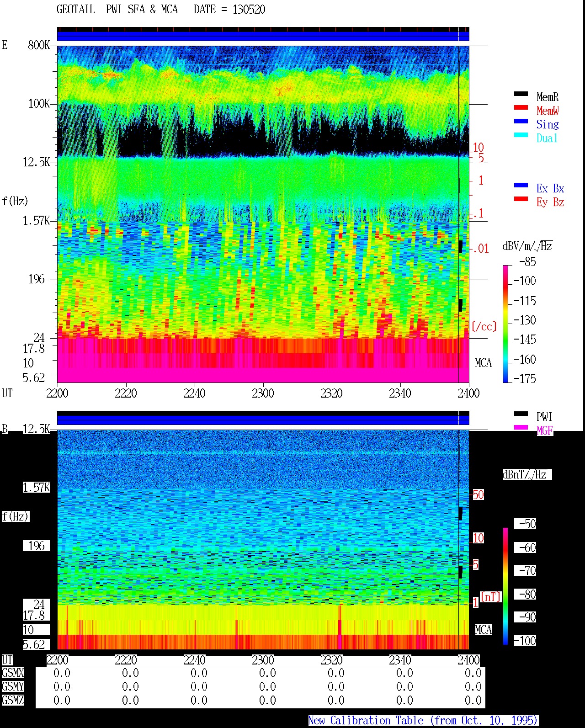The width and height of the screenshot is (585, 728).
Task: Click the 800K frequency label on E panel
Action: point(39,45)
